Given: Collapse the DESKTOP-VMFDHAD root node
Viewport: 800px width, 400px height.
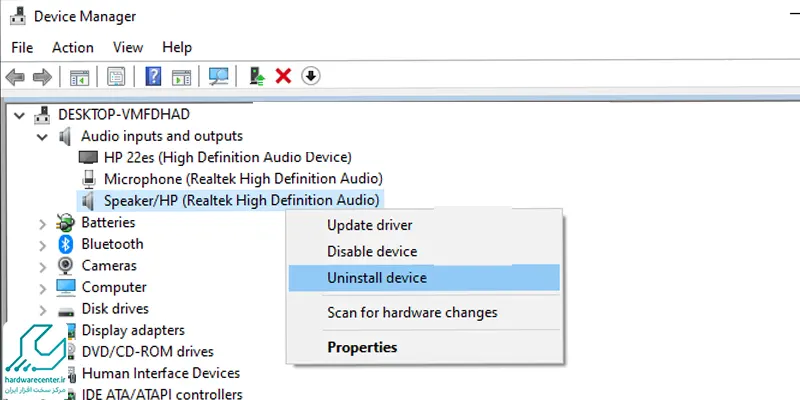Looking at the screenshot, I should 20,114.
